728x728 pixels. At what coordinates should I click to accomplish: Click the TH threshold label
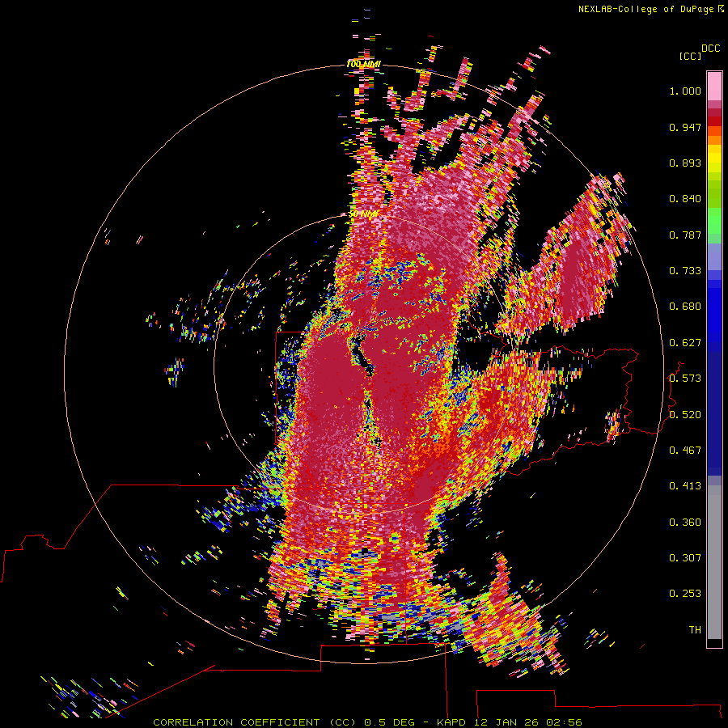[695, 630]
